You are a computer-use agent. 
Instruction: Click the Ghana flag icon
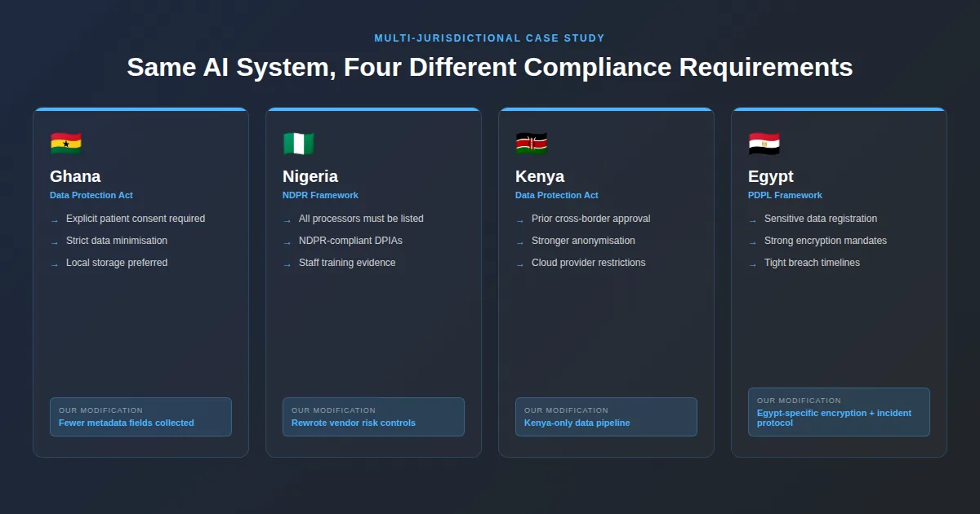[x=65, y=144]
